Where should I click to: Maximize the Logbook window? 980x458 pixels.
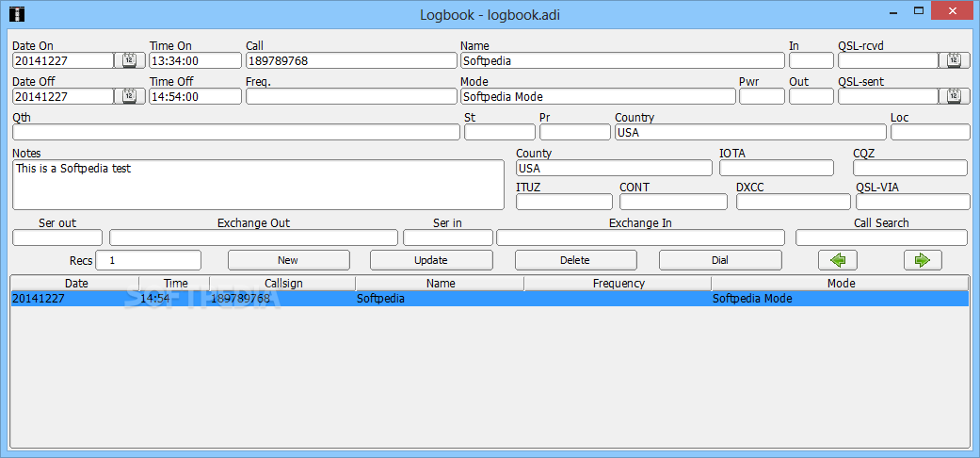pyautogui.click(x=919, y=10)
